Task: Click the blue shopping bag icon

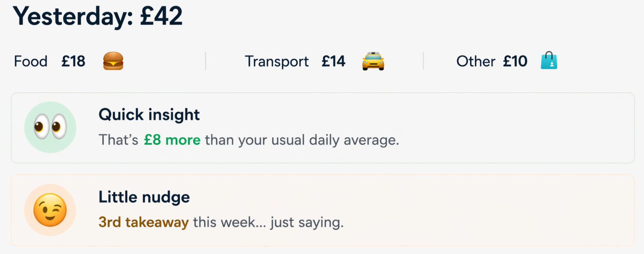Action: point(549,61)
